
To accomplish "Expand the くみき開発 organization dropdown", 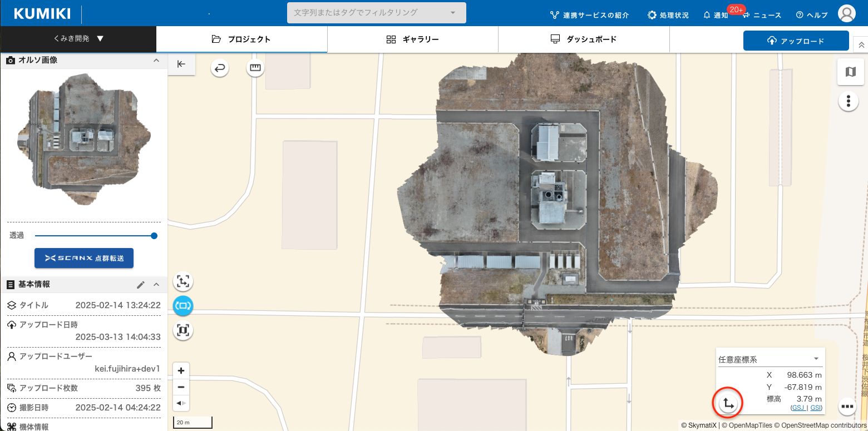I will tap(78, 39).
